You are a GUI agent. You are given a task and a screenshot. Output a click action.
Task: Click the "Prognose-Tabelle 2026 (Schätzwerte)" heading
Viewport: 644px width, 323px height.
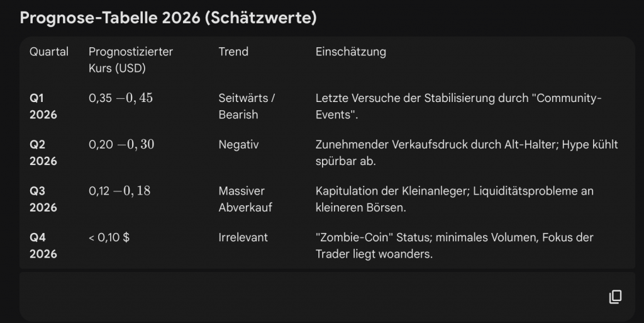tap(168, 18)
